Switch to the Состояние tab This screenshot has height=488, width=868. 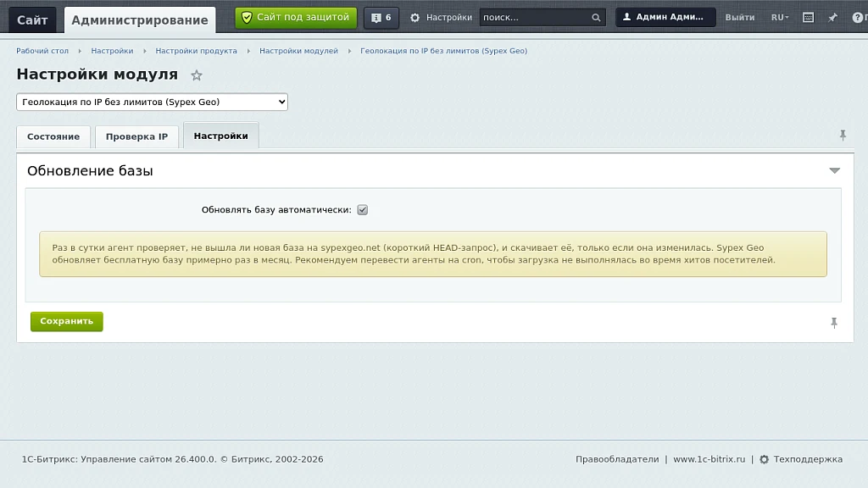coord(53,136)
